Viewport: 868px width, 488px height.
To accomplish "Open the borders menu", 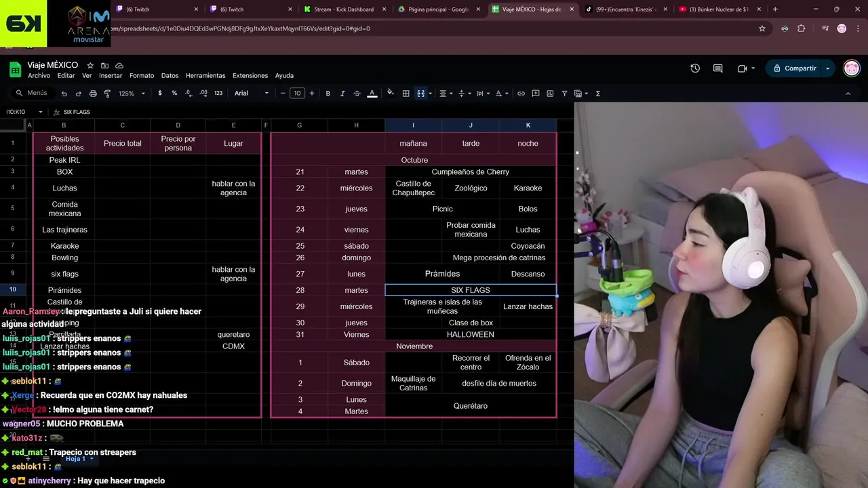I will (x=406, y=94).
